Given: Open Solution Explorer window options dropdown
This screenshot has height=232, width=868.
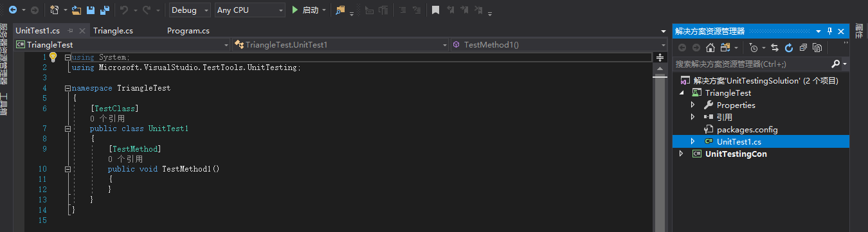Looking at the screenshot, I should pyautogui.click(x=818, y=31).
